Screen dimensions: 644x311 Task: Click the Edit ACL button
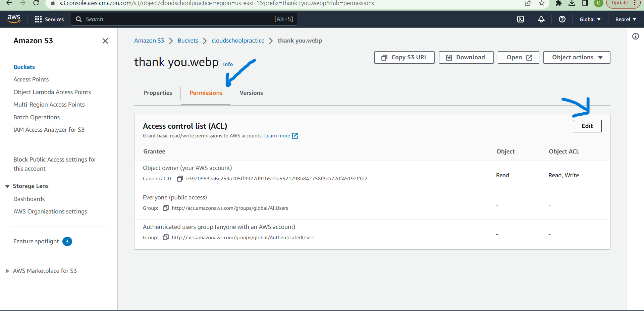point(587,126)
